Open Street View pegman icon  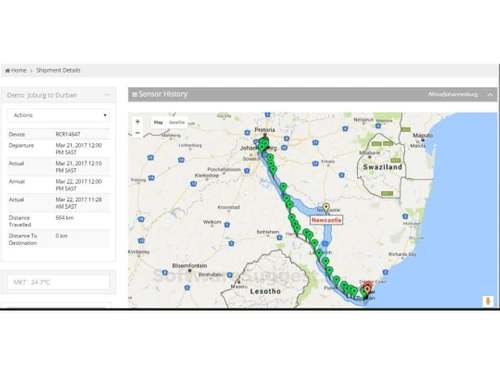click(488, 301)
